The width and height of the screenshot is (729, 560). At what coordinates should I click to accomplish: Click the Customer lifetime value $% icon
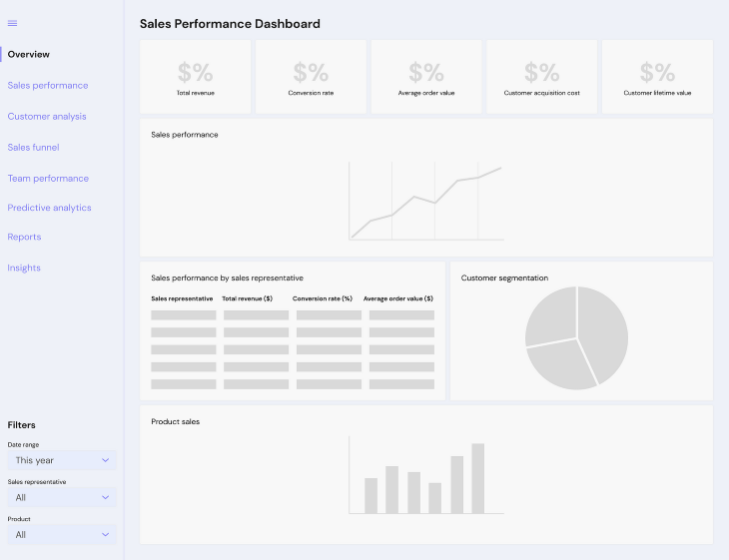point(657,73)
